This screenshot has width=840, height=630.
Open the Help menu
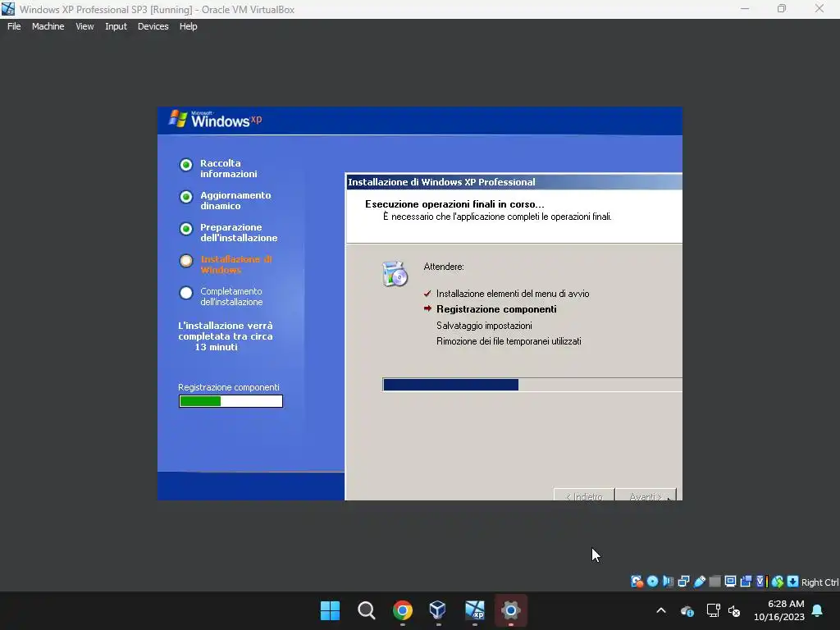click(188, 26)
